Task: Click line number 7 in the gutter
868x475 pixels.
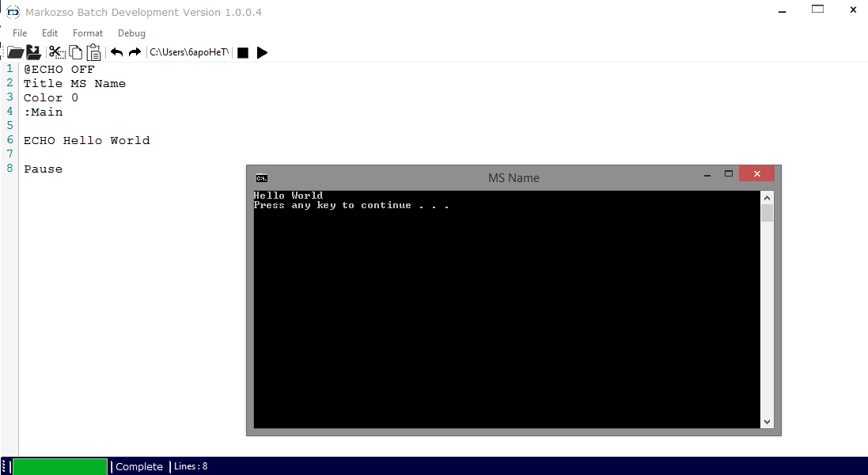Action: pyautogui.click(x=10, y=154)
